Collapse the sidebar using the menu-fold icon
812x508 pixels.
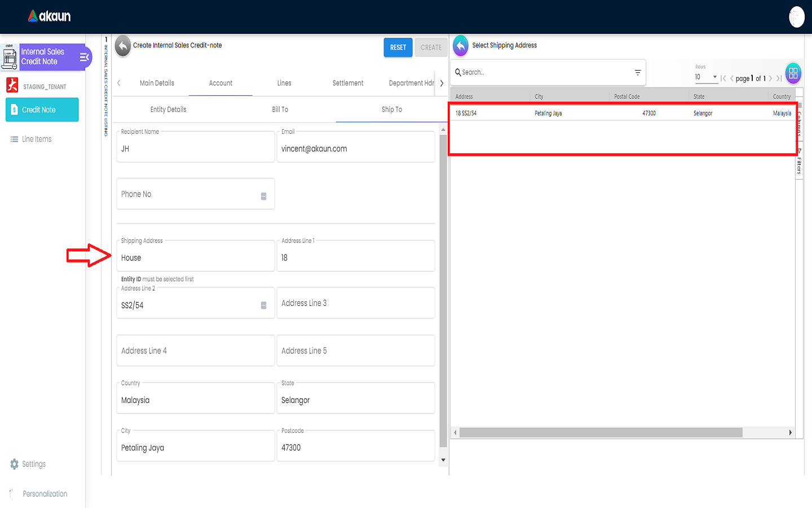click(84, 57)
